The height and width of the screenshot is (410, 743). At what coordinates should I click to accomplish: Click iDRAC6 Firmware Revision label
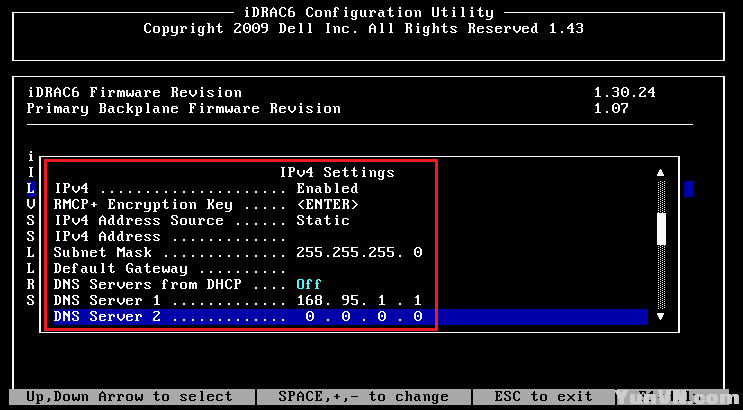pos(135,92)
